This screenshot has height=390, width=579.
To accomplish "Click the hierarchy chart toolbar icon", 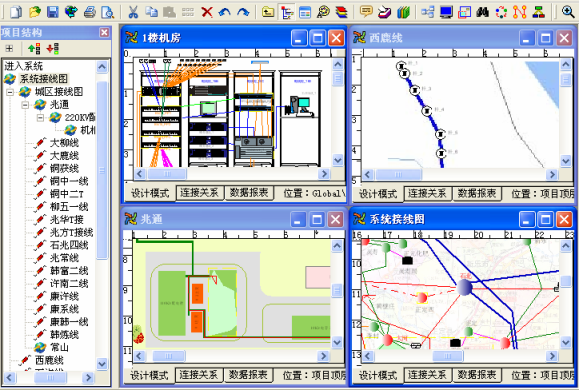I will 538,12.
